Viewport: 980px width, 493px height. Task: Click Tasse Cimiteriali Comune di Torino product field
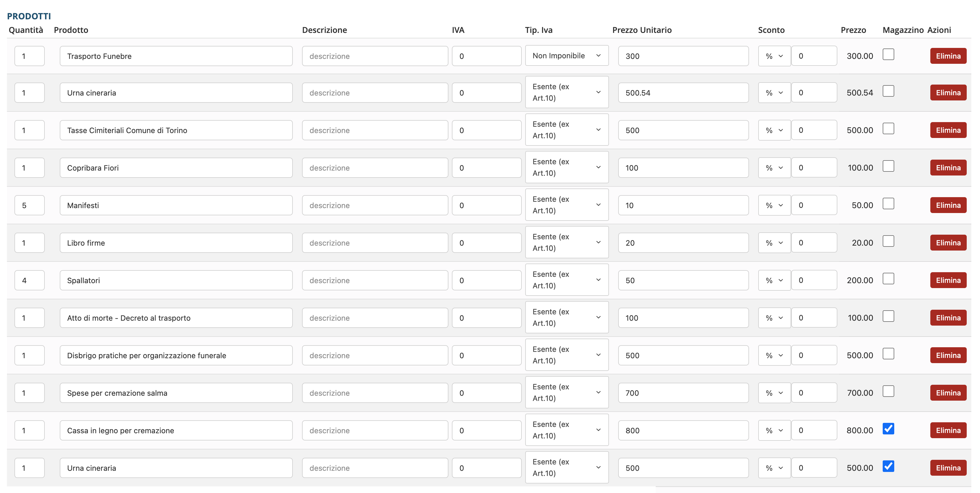tap(176, 130)
